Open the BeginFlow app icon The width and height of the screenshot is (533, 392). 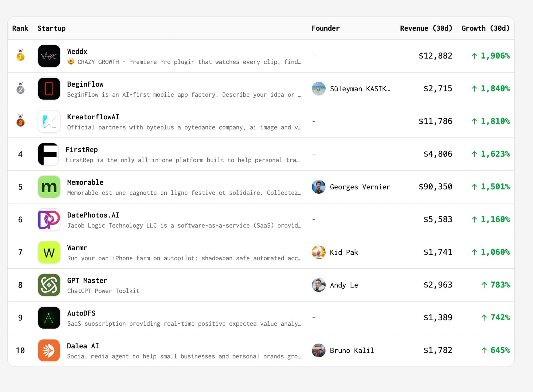point(49,89)
